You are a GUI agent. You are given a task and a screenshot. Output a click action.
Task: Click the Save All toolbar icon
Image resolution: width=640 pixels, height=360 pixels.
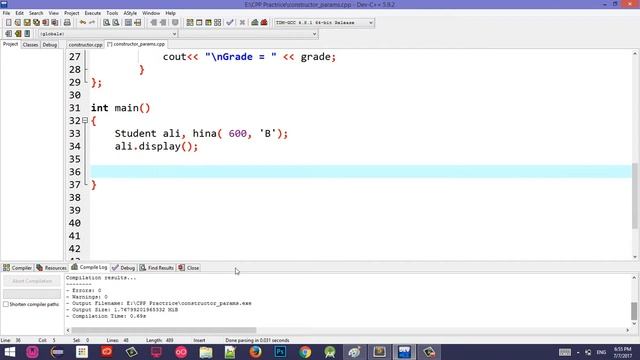point(36,23)
